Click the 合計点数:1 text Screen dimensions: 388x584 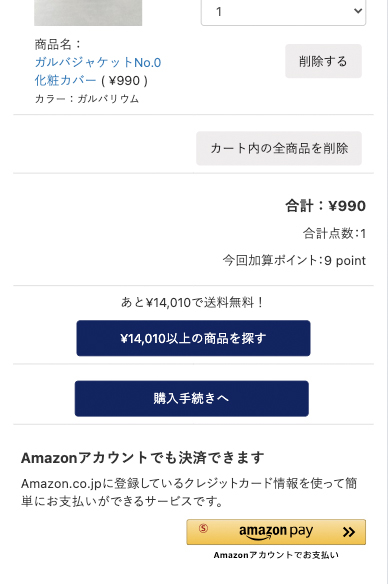(334, 234)
